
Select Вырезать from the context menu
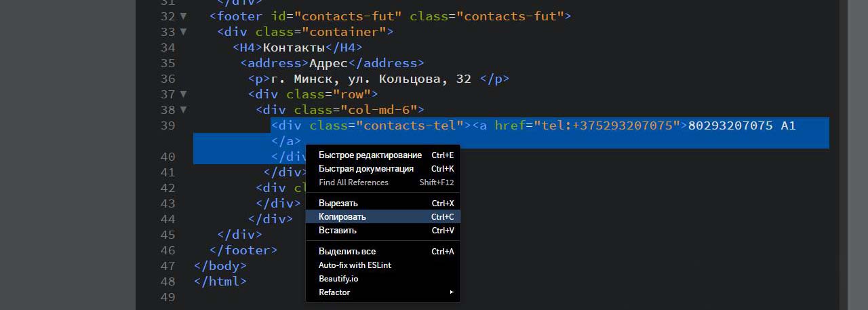(338, 203)
